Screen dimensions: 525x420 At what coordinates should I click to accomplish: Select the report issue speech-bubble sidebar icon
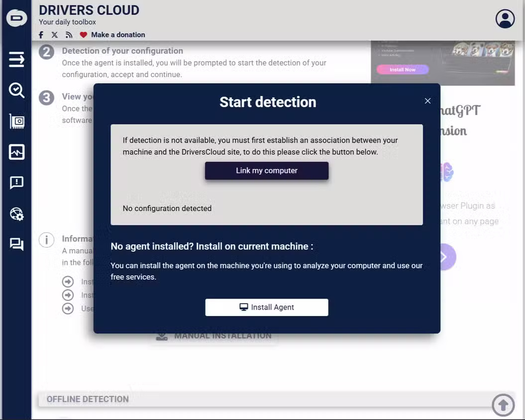[x=16, y=183]
